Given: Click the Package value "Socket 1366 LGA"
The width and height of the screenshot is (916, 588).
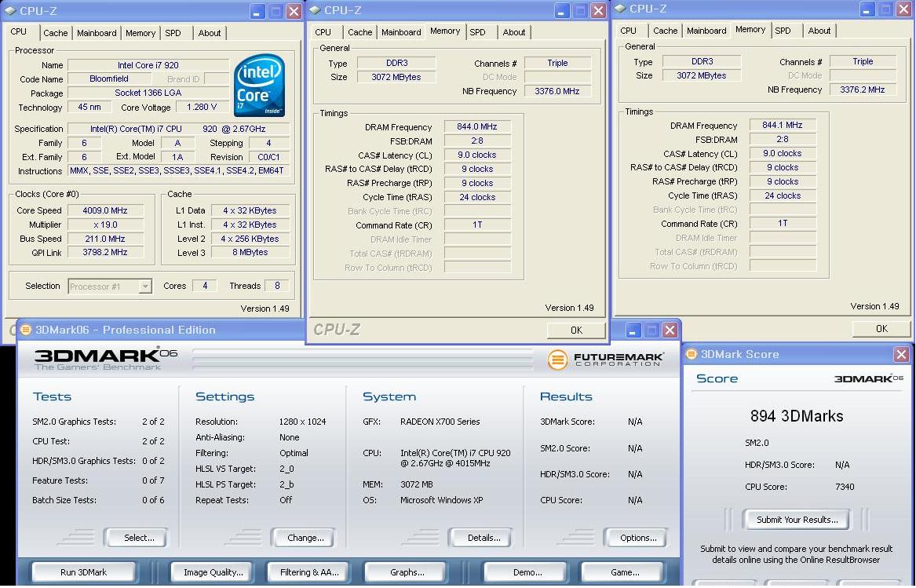Looking at the screenshot, I should (x=148, y=93).
